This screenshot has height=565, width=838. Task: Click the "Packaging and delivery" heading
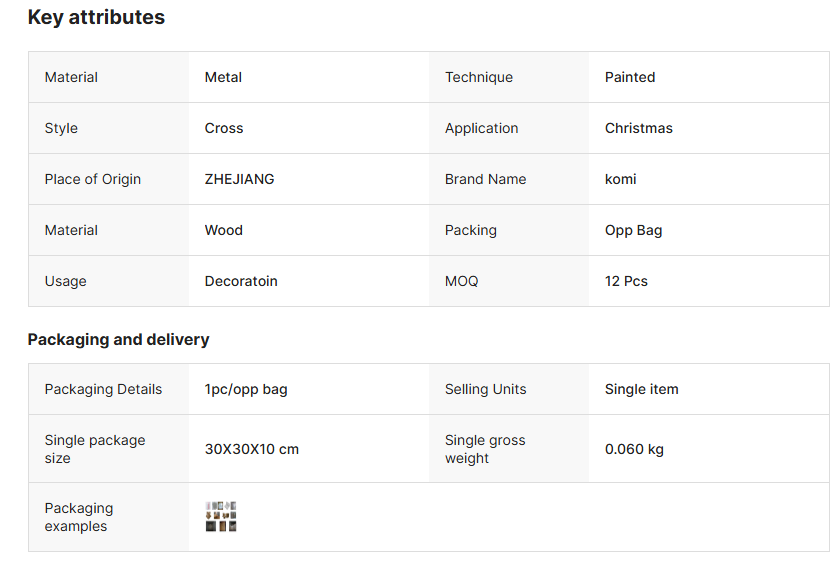[x=118, y=340]
